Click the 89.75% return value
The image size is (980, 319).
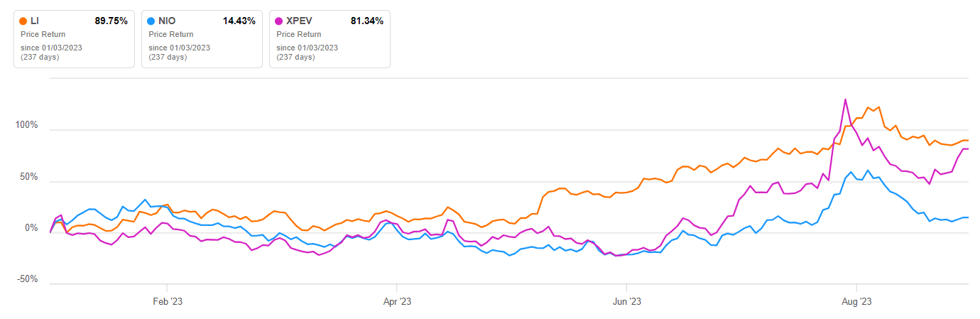(x=111, y=21)
